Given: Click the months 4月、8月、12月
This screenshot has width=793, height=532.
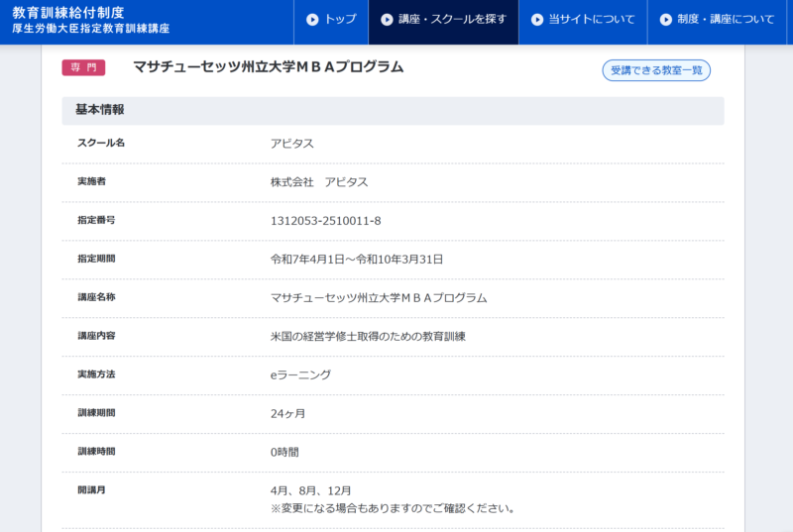Looking at the screenshot, I should [310, 490].
